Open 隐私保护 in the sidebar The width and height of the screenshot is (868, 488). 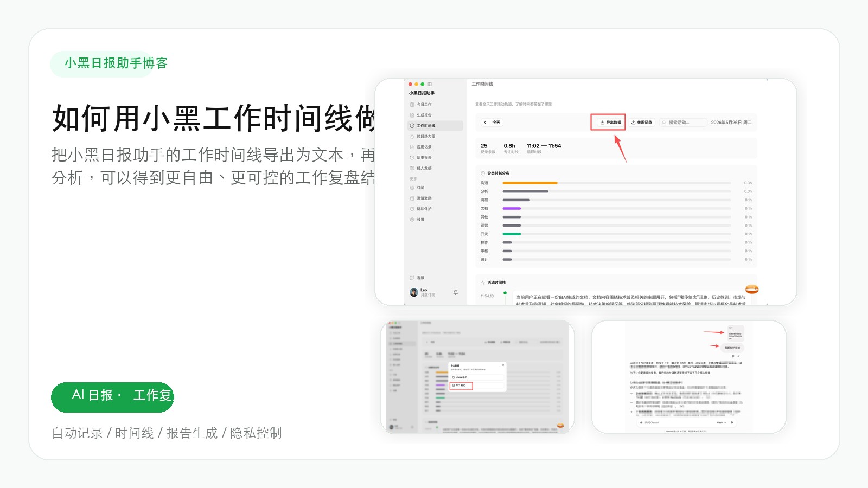coord(435,209)
